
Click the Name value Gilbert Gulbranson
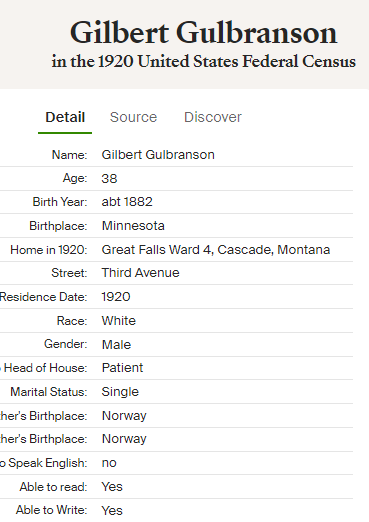[158, 155]
